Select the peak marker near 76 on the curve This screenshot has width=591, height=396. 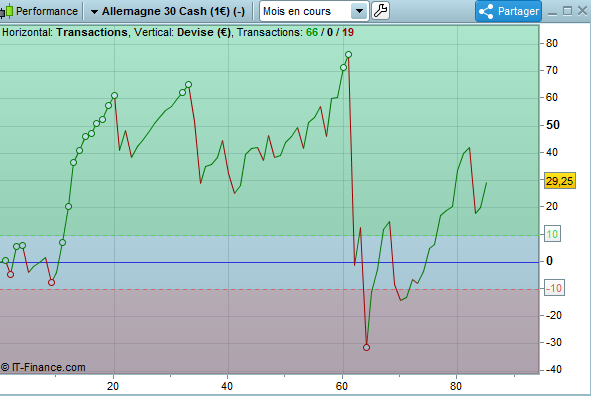pyautogui.click(x=348, y=55)
